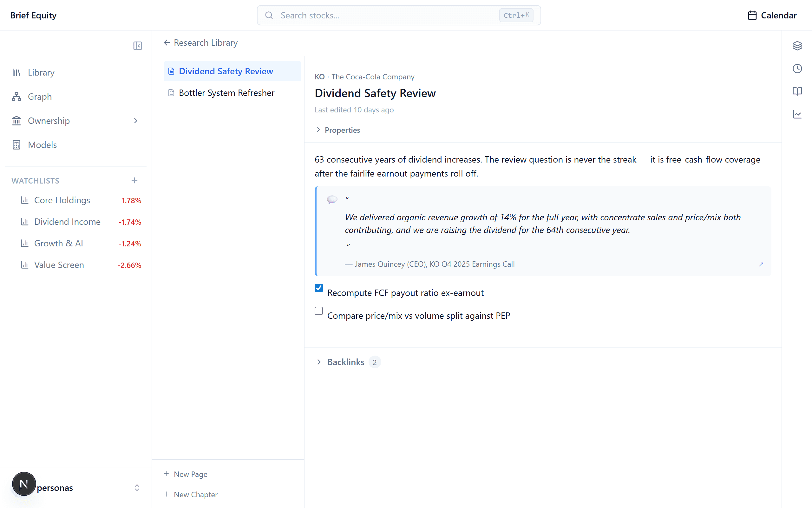Click The Coca-Cola Company name text
Image resolution: width=812 pixels, height=508 pixels.
click(x=373, y=77)
